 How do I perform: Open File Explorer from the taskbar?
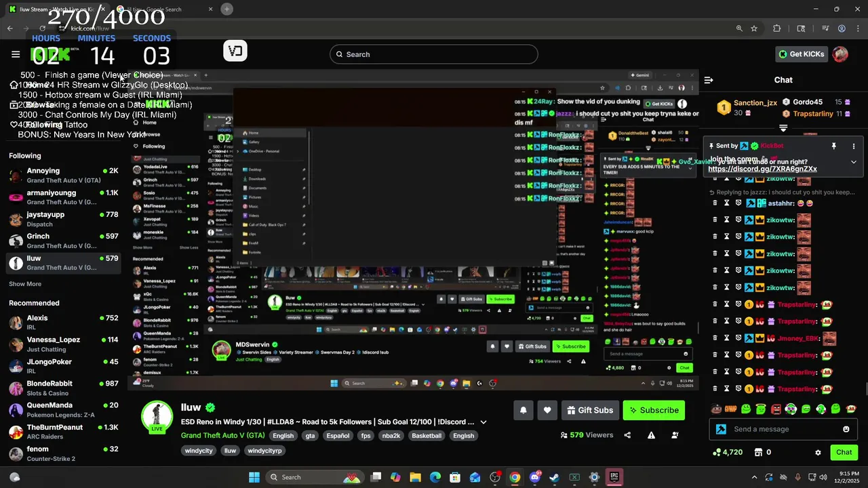(415, 477)
